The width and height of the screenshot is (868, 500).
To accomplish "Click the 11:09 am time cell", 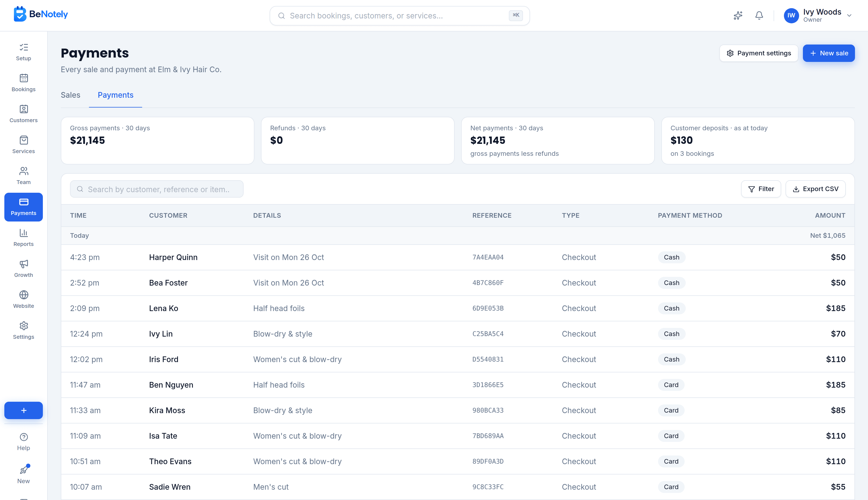I will [x=85, y=436].
